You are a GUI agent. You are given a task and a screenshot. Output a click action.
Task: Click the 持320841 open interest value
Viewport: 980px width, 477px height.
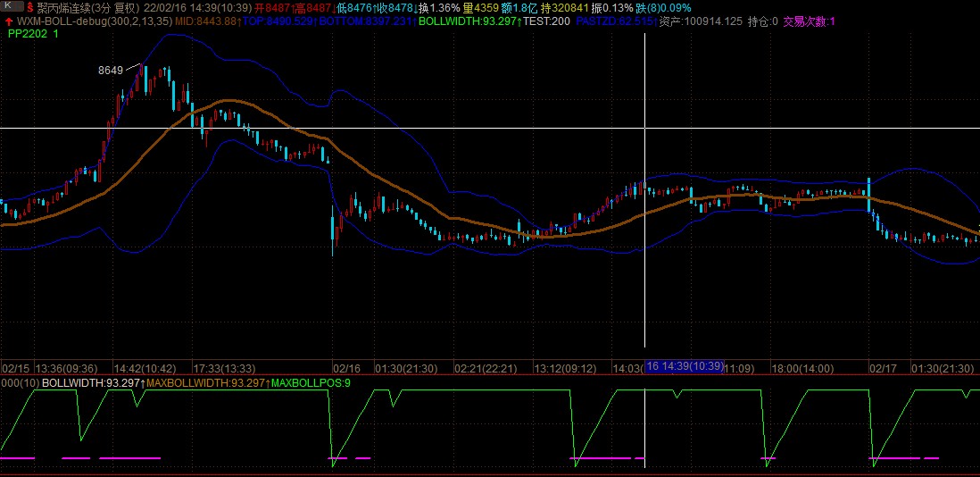point(566,7)
